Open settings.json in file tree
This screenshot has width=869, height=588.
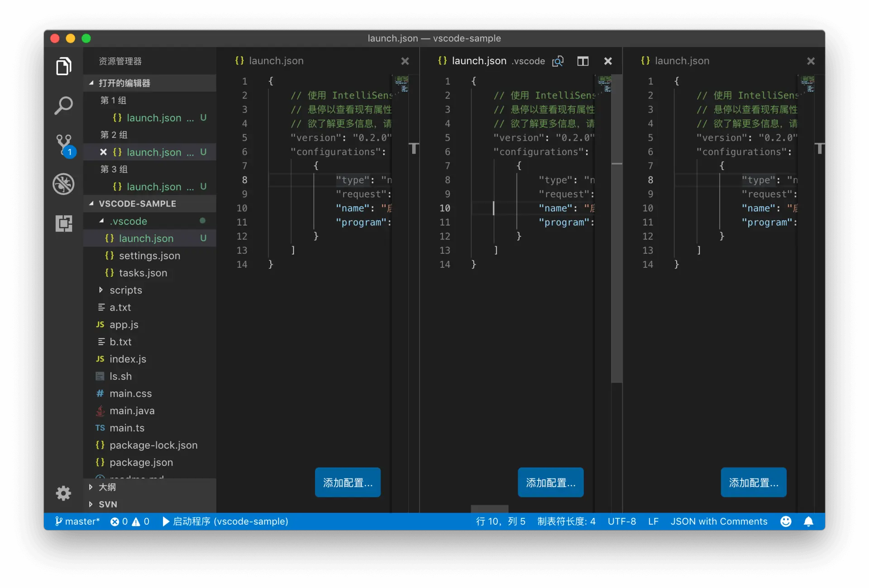click(149, 256)
